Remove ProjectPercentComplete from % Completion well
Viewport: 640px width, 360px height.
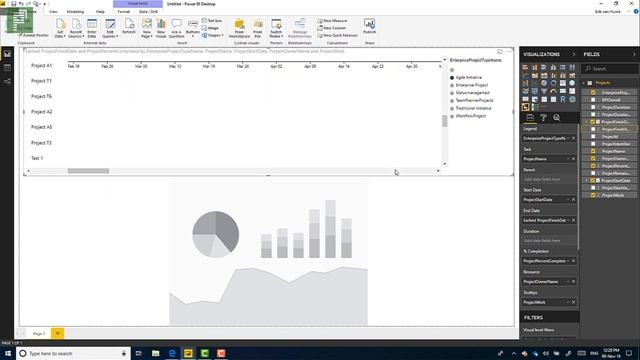[573, 261]
